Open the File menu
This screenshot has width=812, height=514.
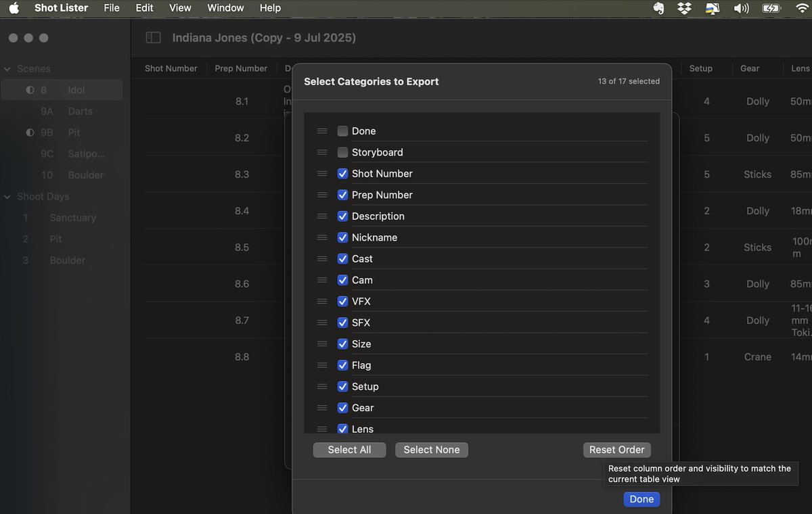coord(112,8)
